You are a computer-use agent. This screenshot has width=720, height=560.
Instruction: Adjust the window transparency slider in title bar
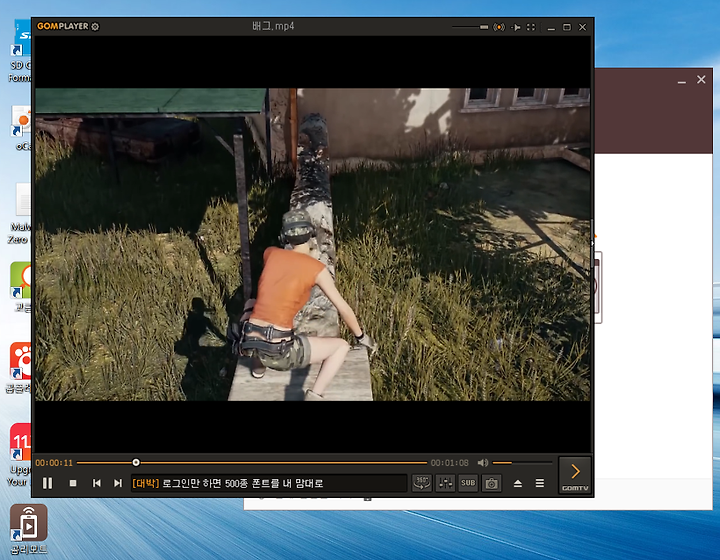(x=470, y=27)
